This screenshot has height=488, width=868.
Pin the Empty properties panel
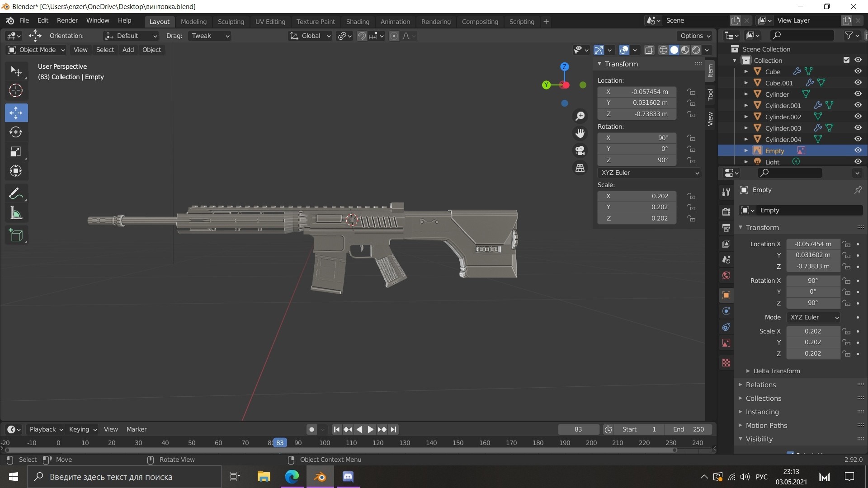point(858,190)
